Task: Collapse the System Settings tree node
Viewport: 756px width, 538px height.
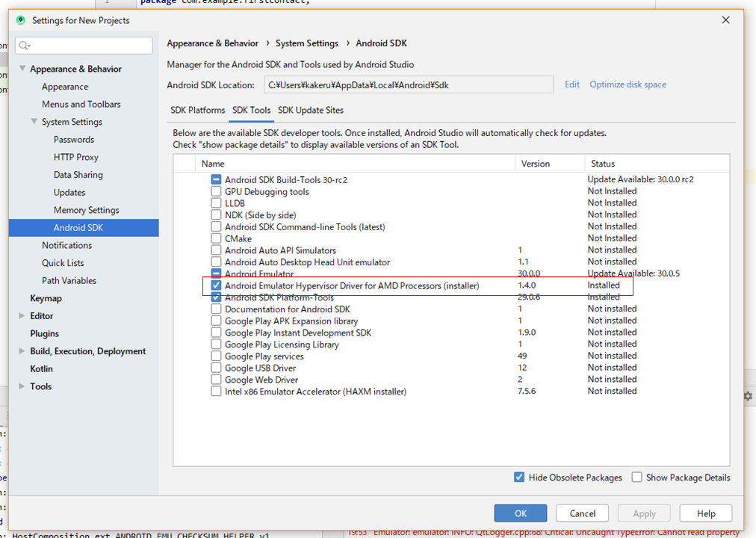Action: click(34, 122)
